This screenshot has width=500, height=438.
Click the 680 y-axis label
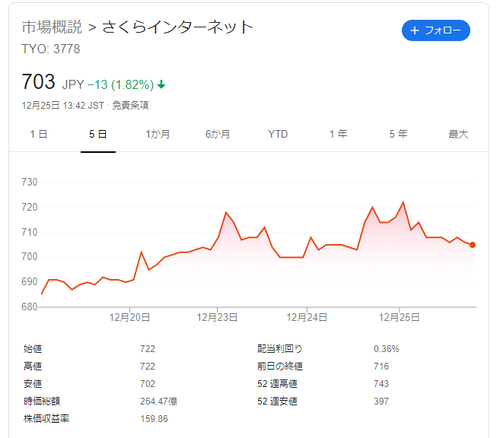(x=30, y=307)
